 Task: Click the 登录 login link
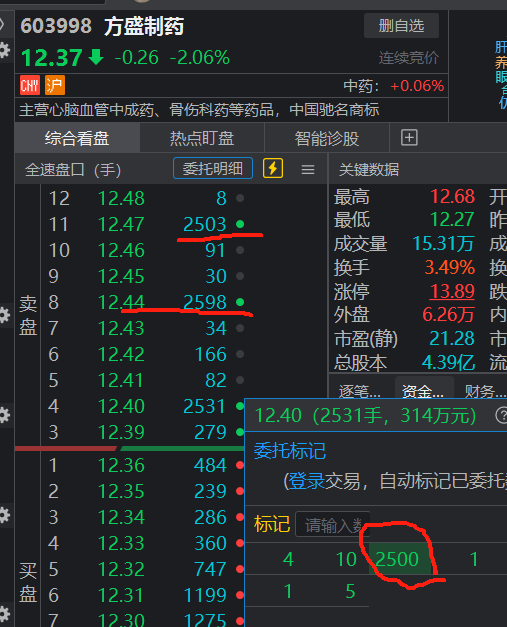point(306,481)
